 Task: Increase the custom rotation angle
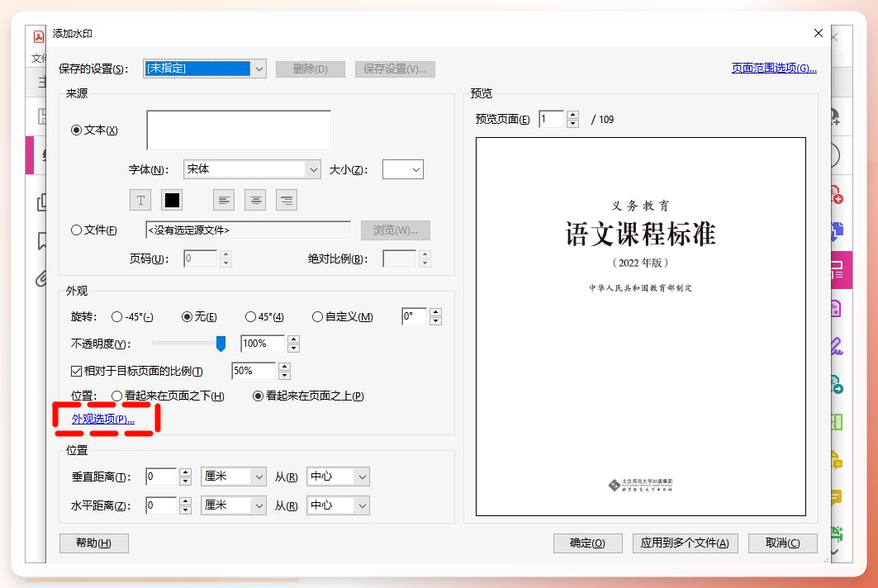(435, 312)
